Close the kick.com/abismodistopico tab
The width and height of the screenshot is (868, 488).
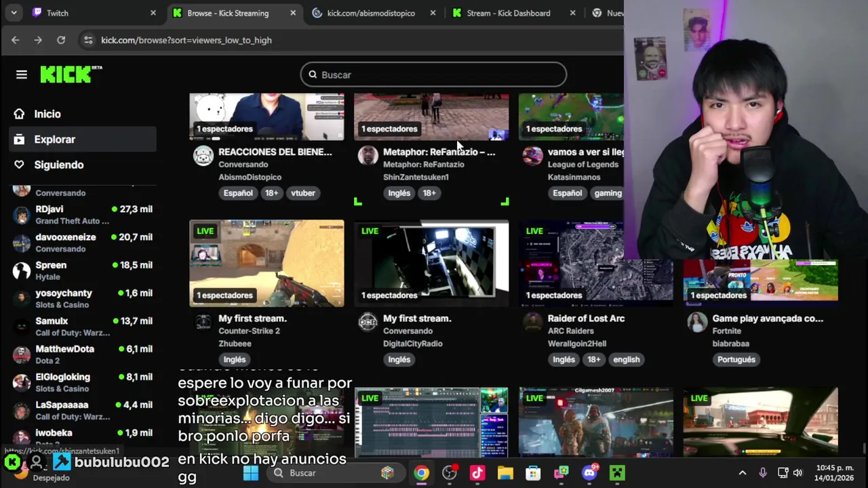click(433, 13)
